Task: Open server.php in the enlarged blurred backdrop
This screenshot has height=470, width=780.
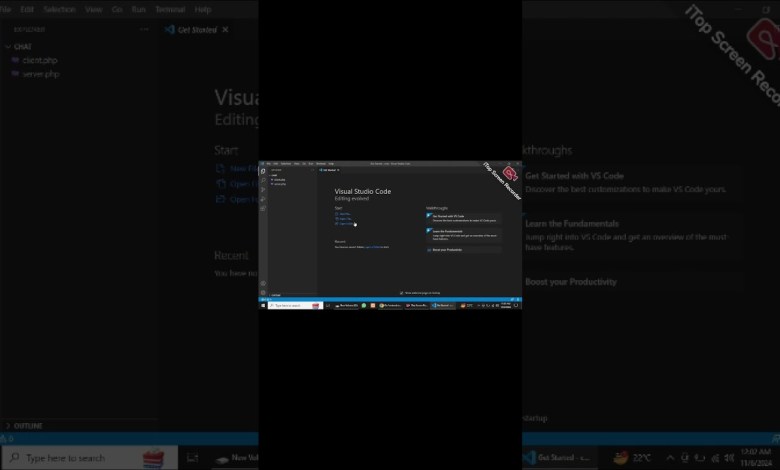Action: pos(41,74)
